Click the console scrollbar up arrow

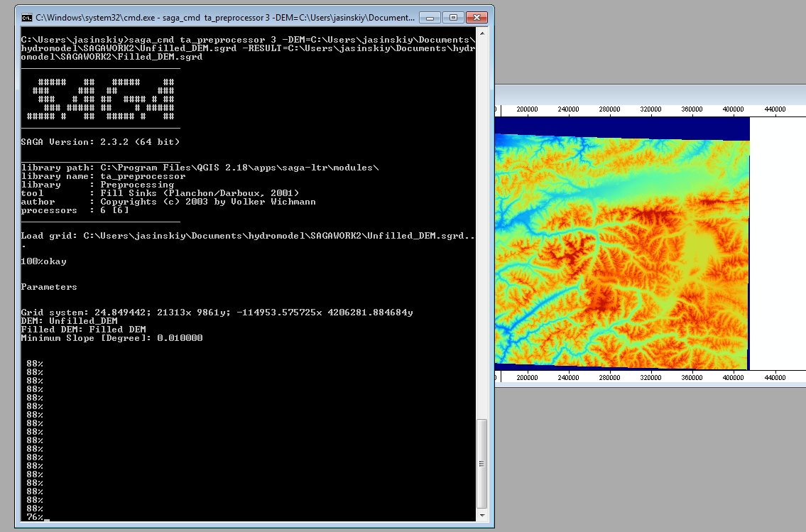481,33
